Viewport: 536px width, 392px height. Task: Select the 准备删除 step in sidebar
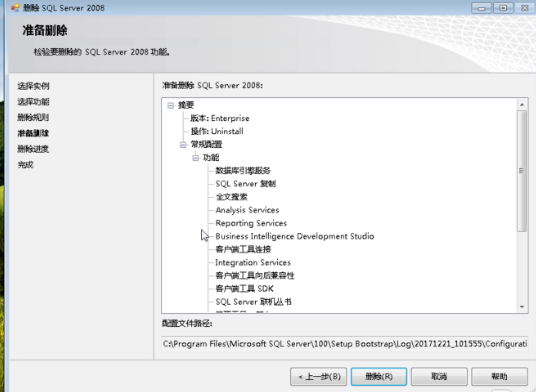click(x=33, y=133)
